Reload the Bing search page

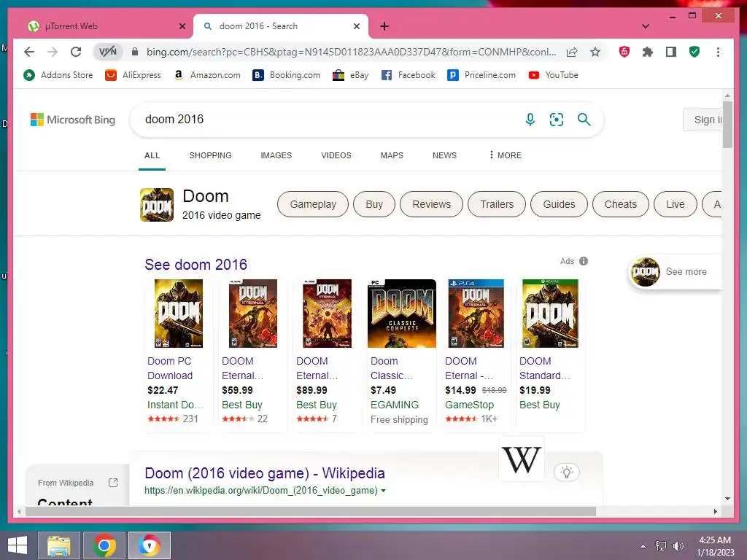click(x=76, y=52)
